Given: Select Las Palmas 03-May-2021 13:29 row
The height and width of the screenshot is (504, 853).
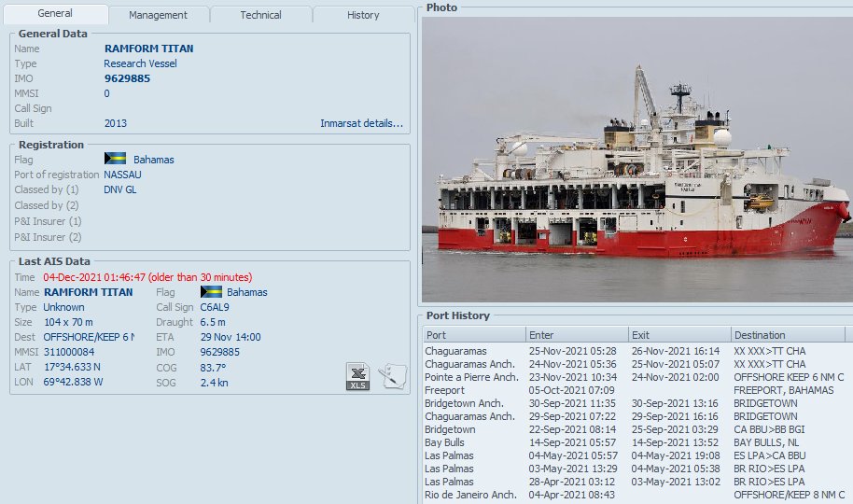Looking at the screenshot, I should 636,469.
